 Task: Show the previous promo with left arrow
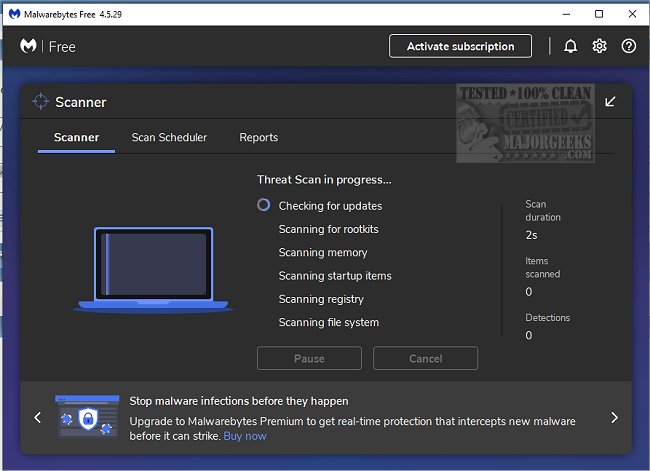point(38,418)
